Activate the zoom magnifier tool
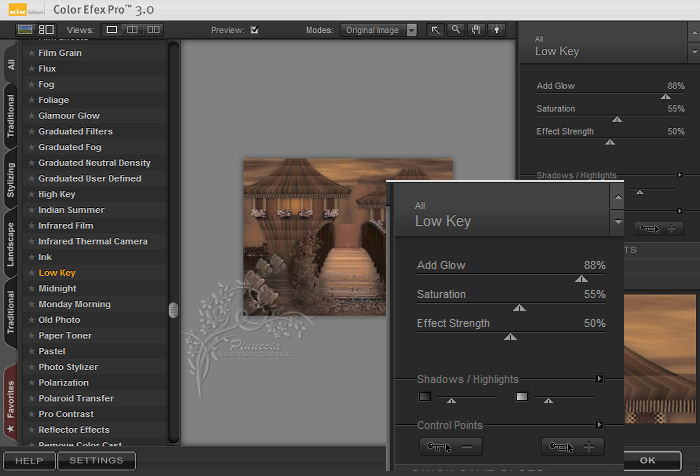This screenshot has height=476, width=700. click(x=457, y=30)
